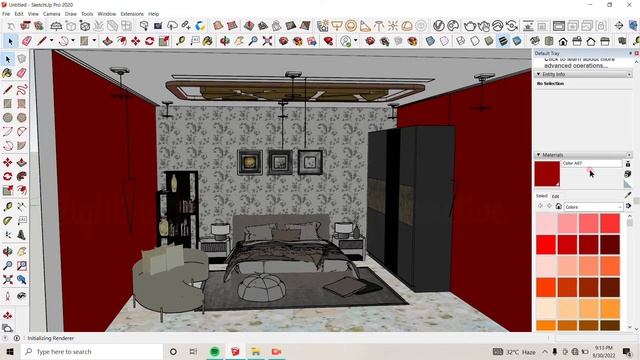Click the taskbar search box
This screenshot has width=640, height=360.
(x=91, y=351)
